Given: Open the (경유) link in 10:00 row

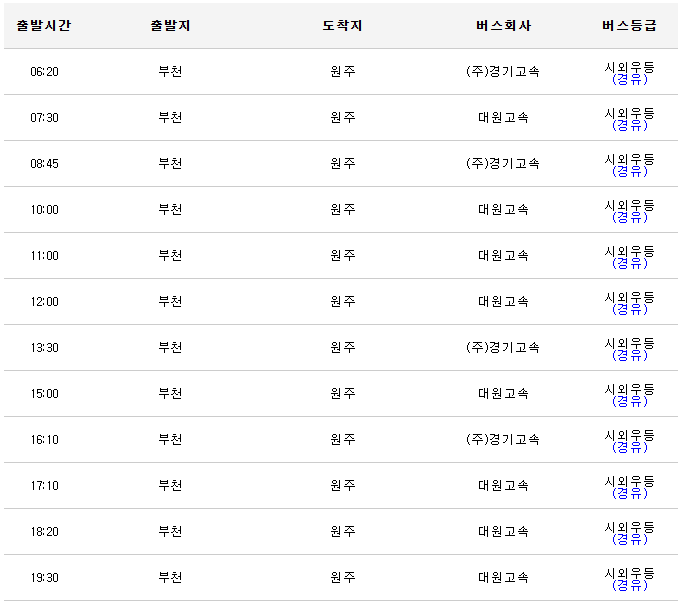Looking at the screenshot, I should point(630,217).
